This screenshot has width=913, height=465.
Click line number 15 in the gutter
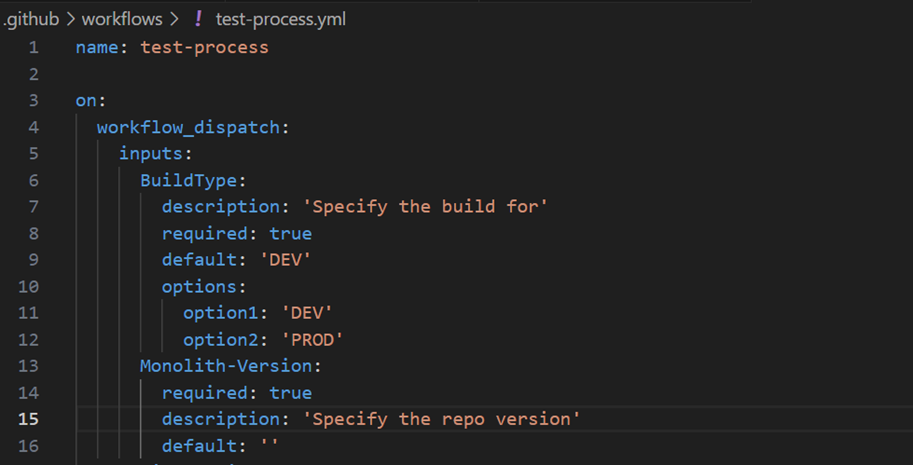[x=29, y=418]
